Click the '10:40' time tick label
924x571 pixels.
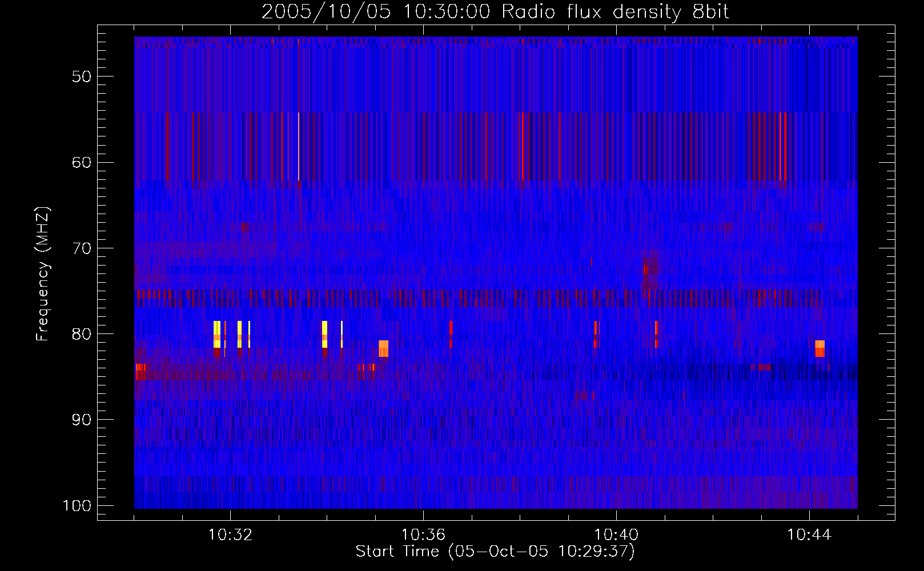point(616,535)
